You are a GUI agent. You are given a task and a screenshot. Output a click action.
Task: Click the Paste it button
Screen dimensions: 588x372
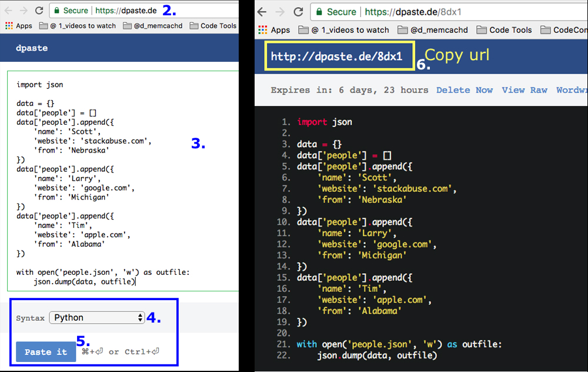45,351
